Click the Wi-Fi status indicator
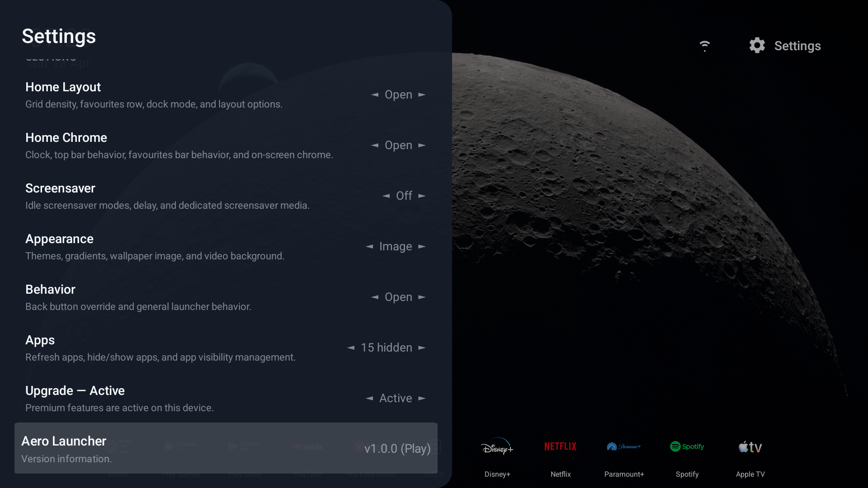The image size is (868, 488). [705, 45]
